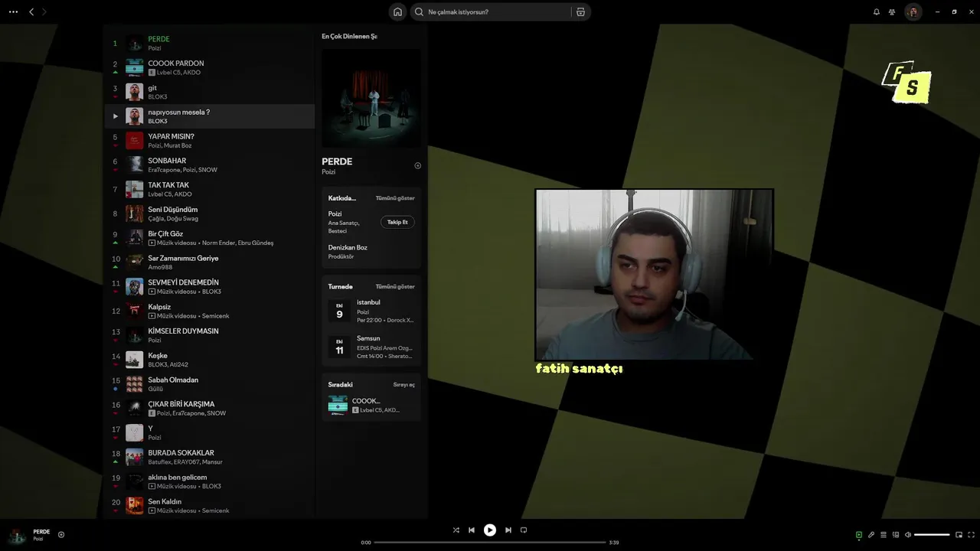Image resolution: width=980 pixels, height=551 pixels.
Task: Open artist Lvbel C5, AKDO under COOOK PARDON
Action: point(178,73)
